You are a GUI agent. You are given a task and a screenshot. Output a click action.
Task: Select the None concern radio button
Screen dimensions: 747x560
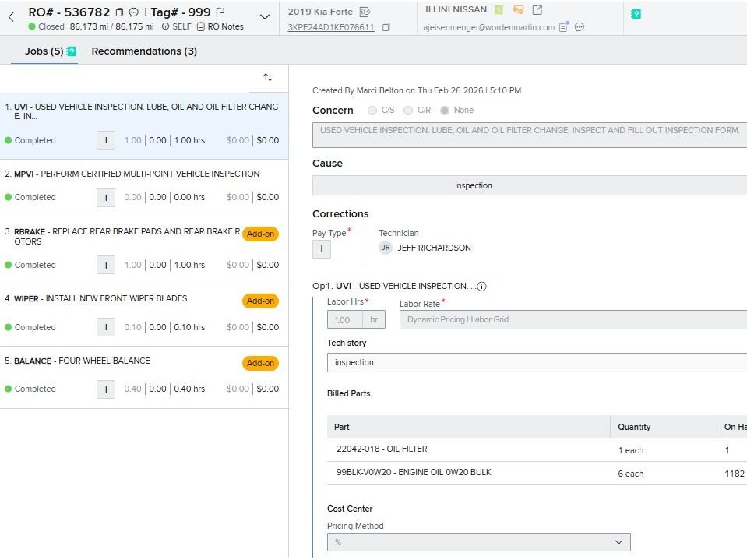pyautogui.click(x=445, y=111)
